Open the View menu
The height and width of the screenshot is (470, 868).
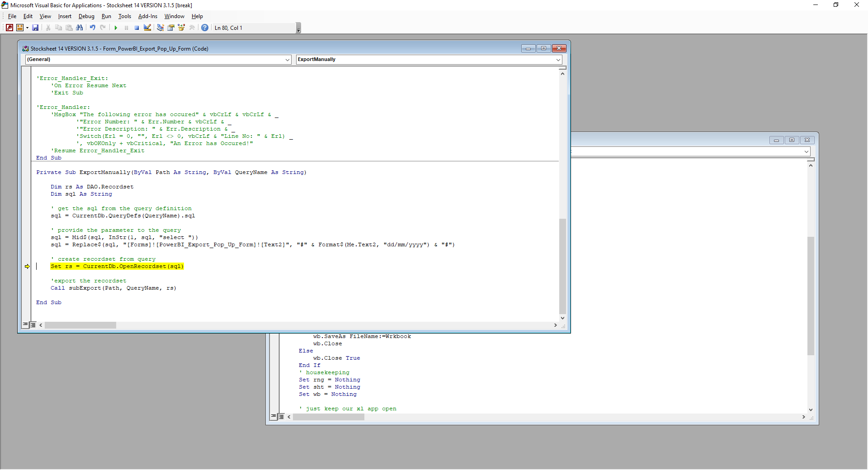pos(45,16)
